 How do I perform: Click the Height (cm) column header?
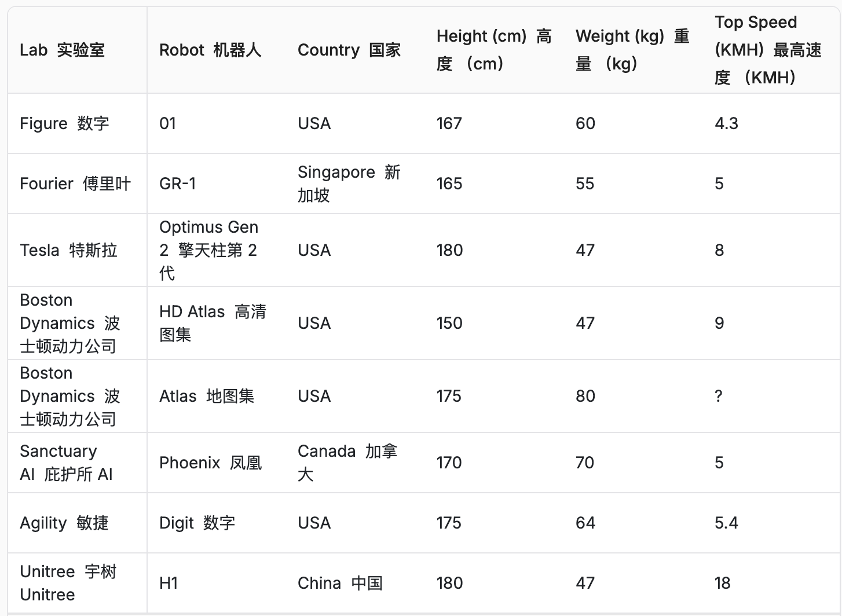(494, 50)
